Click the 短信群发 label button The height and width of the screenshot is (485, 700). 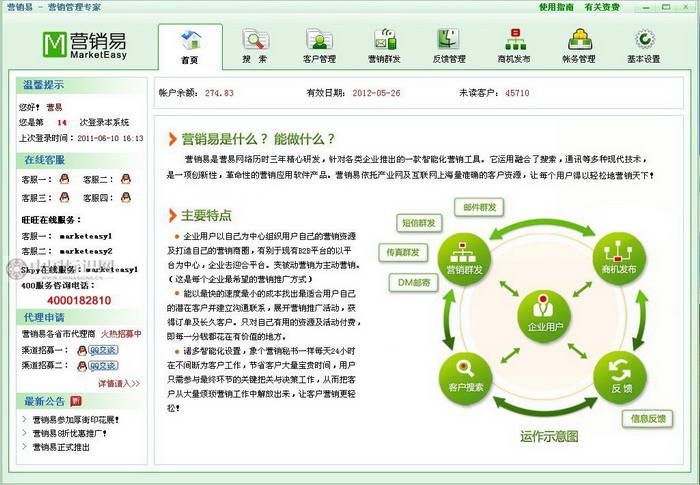pyautogui.click(x=419, y=223)
